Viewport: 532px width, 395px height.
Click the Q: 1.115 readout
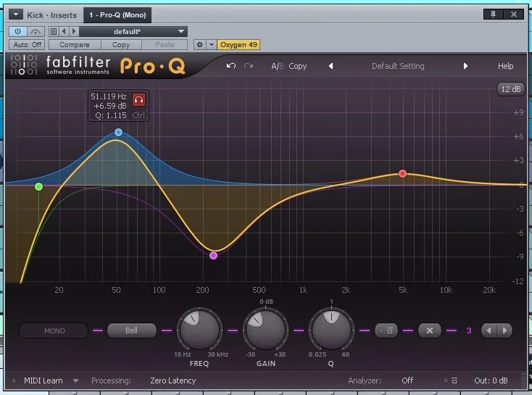click(111, 115)
